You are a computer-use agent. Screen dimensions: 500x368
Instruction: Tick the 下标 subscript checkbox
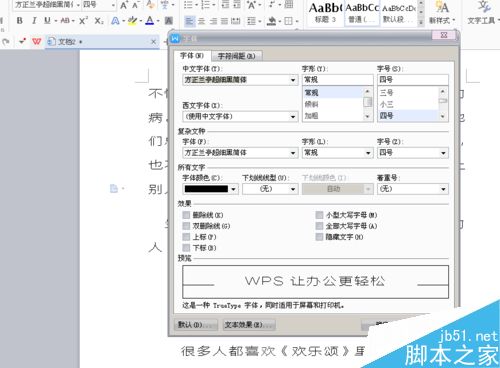(x=186, y=248)
